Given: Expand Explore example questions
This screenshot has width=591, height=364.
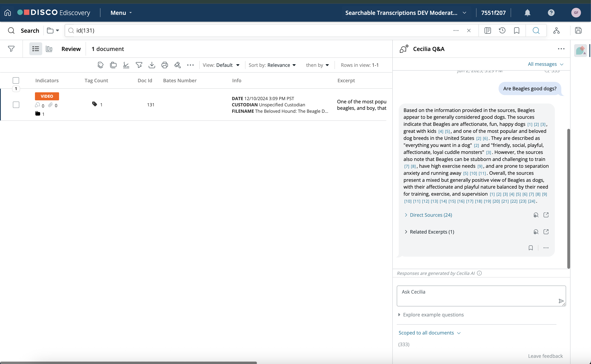Looking at the screenshot, I should coord(431,315).
